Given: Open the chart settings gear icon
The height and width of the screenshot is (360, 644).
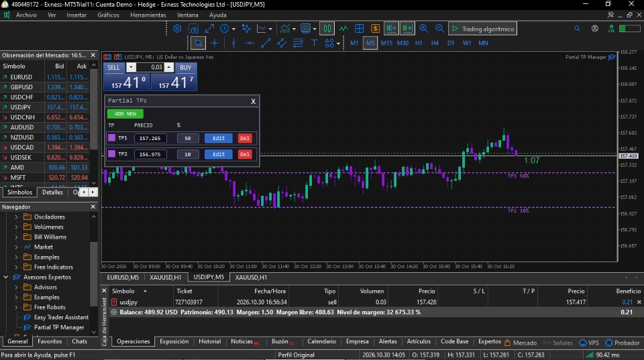Looking at the screenshot, I should (177, 29).
